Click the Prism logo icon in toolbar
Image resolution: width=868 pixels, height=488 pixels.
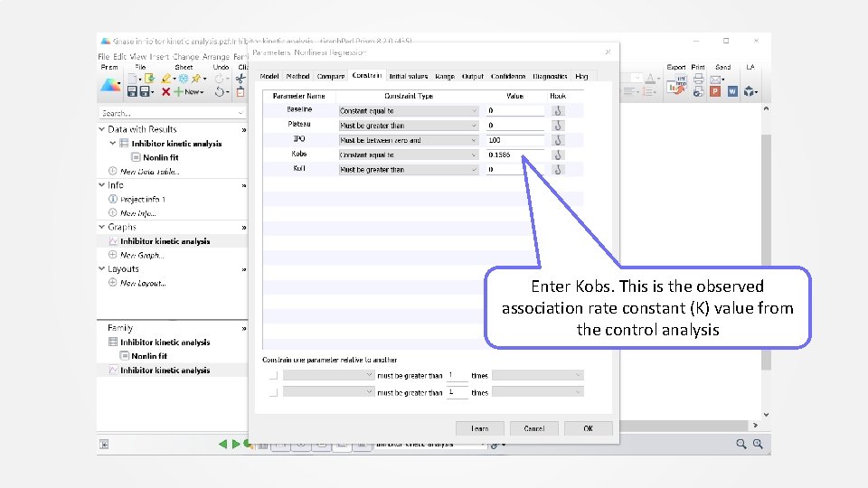(110, 85)
